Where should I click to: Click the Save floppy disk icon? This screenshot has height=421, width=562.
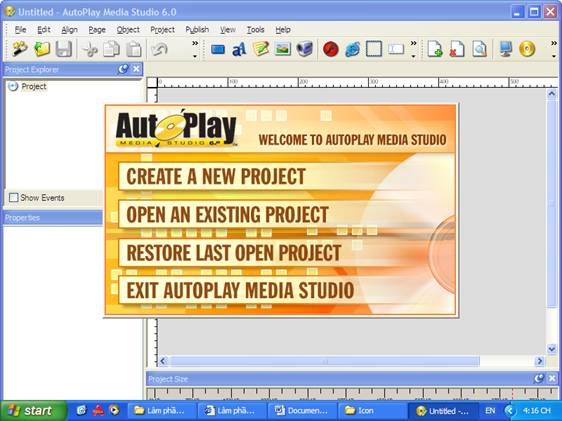point(64,49)
